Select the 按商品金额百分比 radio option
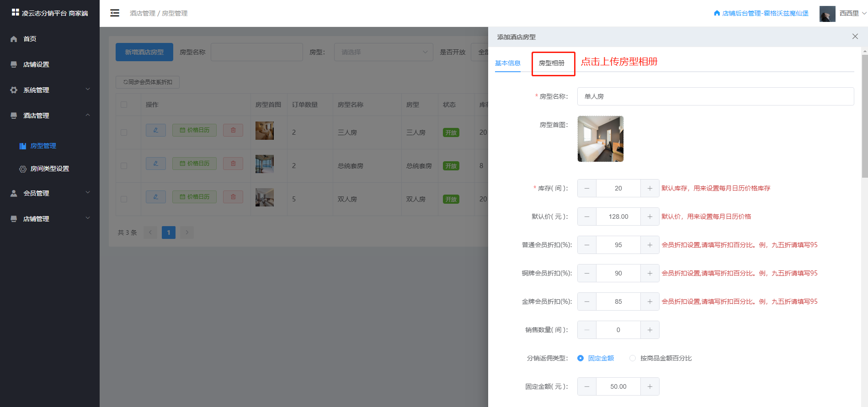 [x=661, y=358]
